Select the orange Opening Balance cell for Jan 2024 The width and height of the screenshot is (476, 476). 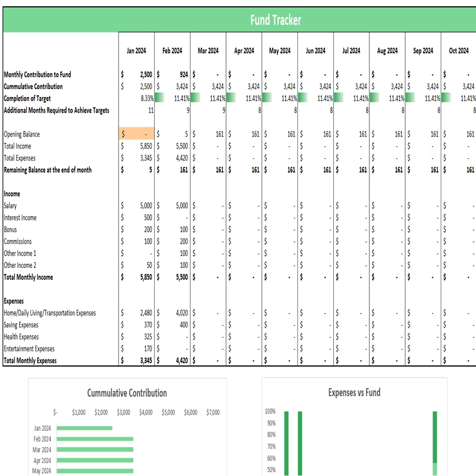coord(137,134)
